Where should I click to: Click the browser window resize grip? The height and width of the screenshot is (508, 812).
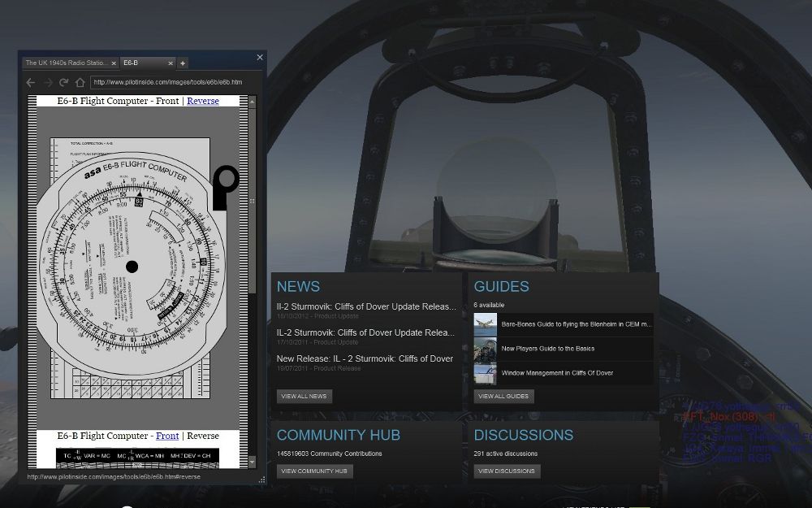coord(262,480)
